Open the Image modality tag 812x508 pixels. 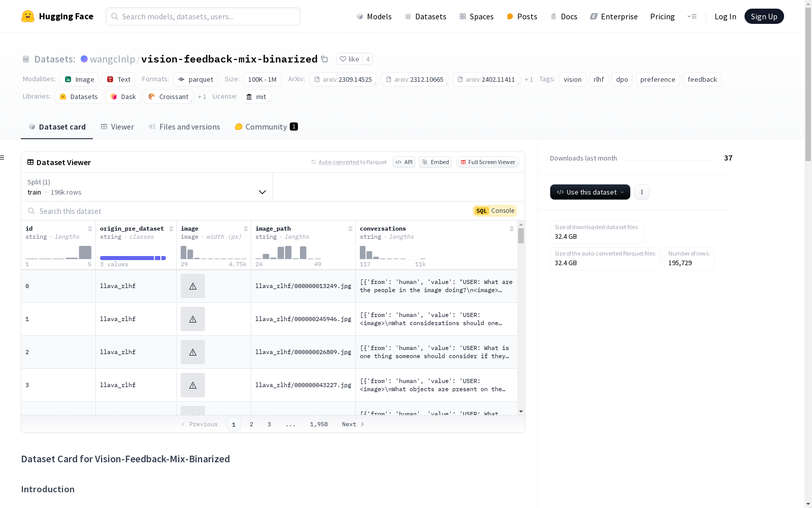pyautogui.click(x=80, y=79)
